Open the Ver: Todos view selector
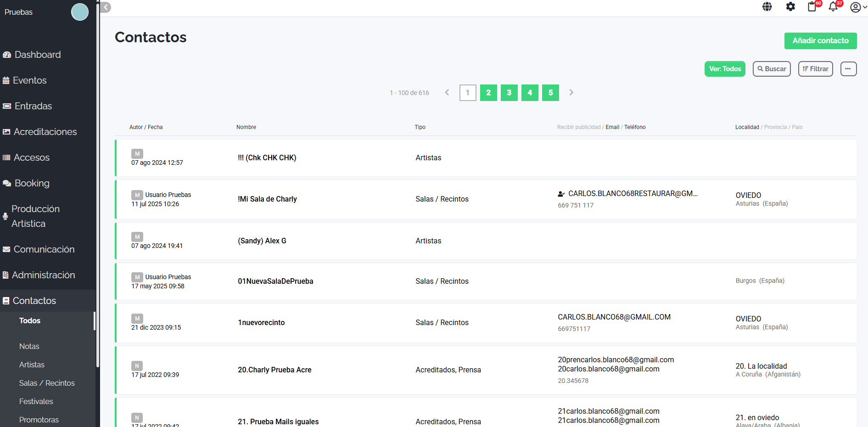This screenshot has height=427, width=868. pos(725,69)
